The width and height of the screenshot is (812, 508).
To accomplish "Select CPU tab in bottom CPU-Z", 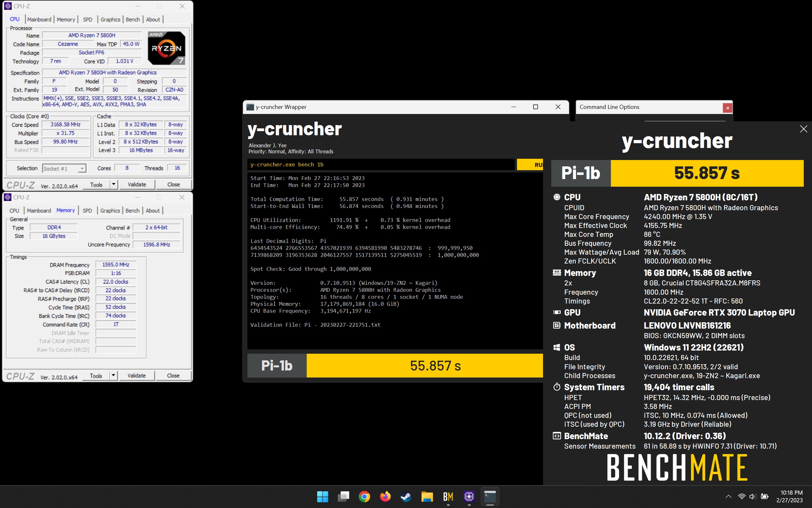I will tap(14, 211).
